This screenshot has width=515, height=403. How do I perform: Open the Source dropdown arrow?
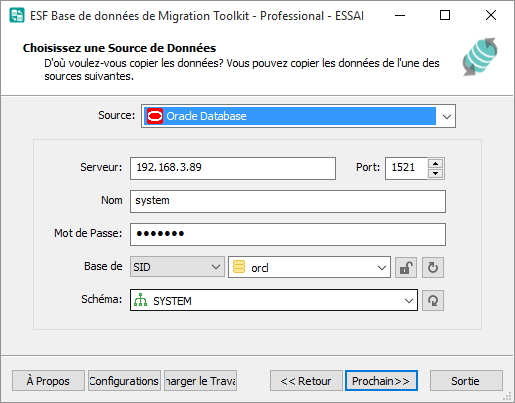coord(447,116)
